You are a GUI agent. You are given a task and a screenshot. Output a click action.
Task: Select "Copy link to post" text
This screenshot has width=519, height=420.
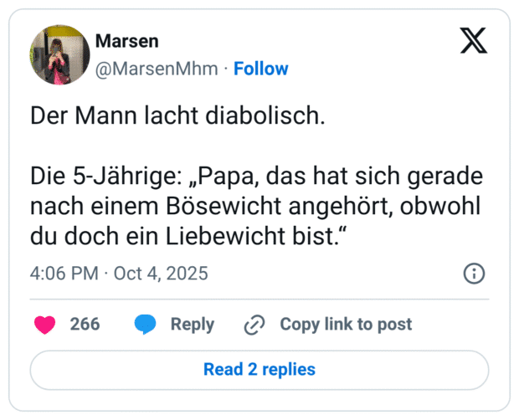(345, 325)
